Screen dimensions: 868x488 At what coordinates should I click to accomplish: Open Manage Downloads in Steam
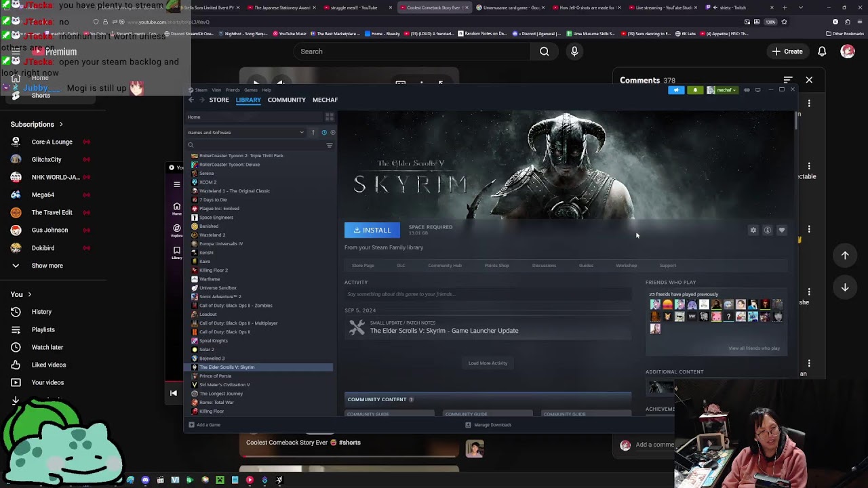488,425
